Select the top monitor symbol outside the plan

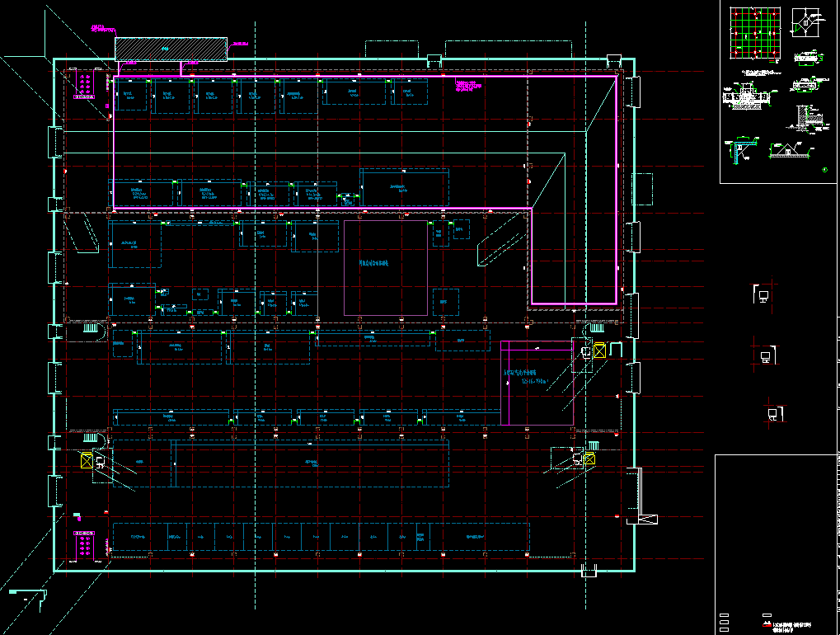(763, 296)
